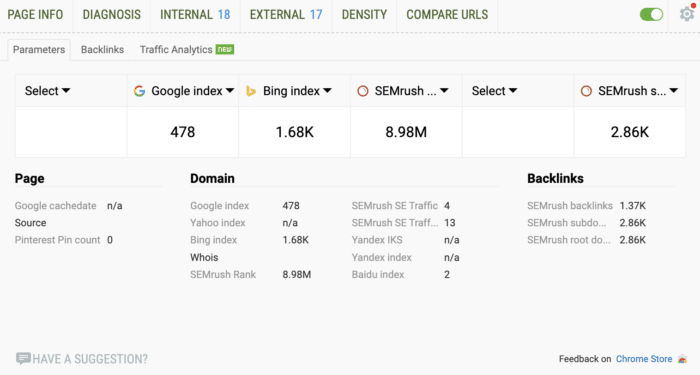The image size is (700, 375).
Task: Click the large 2.86K table value
Action: click(x=629, y=132)
